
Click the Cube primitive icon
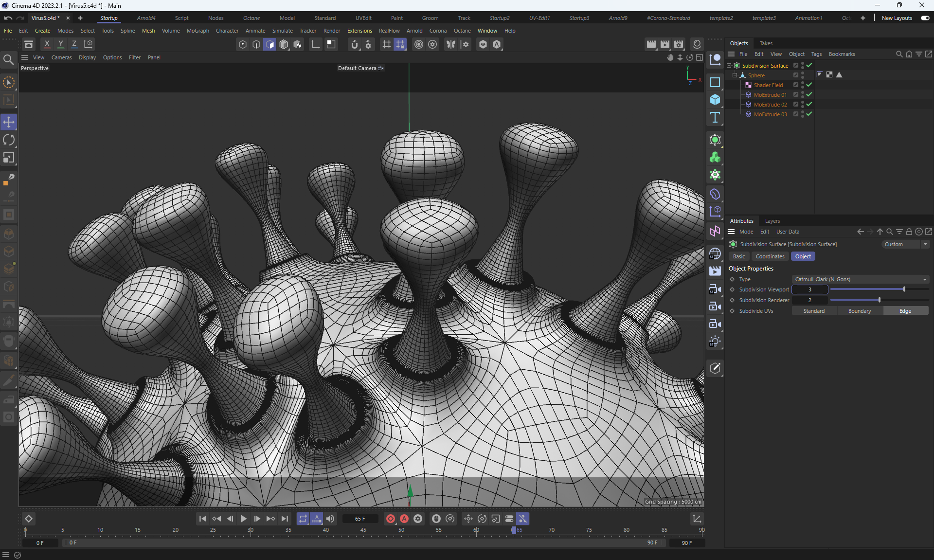tap(715, 100)
